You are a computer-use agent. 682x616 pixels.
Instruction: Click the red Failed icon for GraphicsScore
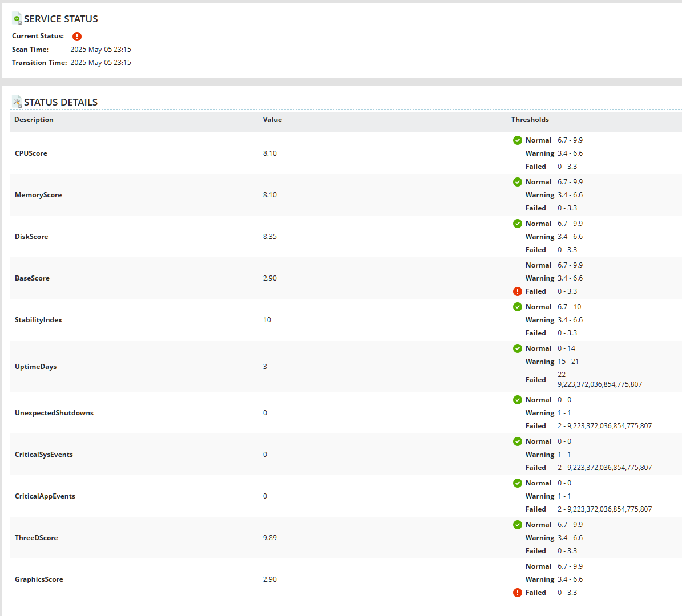point(518,593)
